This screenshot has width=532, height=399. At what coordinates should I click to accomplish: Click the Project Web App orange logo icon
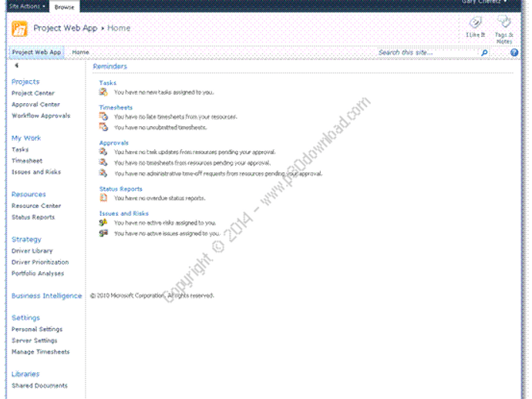(19, 28)
